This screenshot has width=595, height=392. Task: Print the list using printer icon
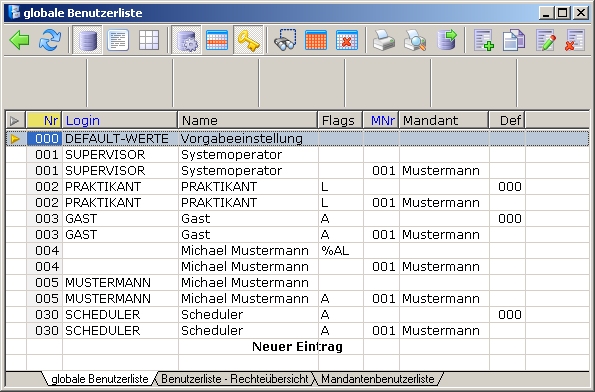click(x=384, y=40)
